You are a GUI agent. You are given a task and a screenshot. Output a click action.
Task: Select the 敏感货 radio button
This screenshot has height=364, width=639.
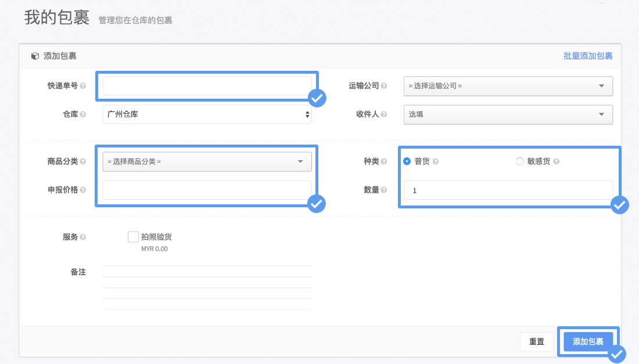[x=519, y=161]
